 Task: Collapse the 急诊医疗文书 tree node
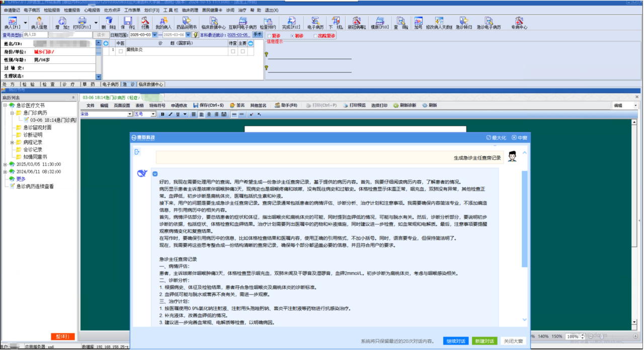[x=5, y=105]
